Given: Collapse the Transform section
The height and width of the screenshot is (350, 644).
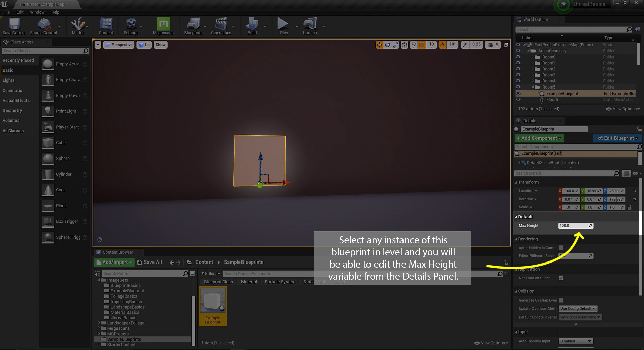Looking at the screenshot, I should click(516, 182).
